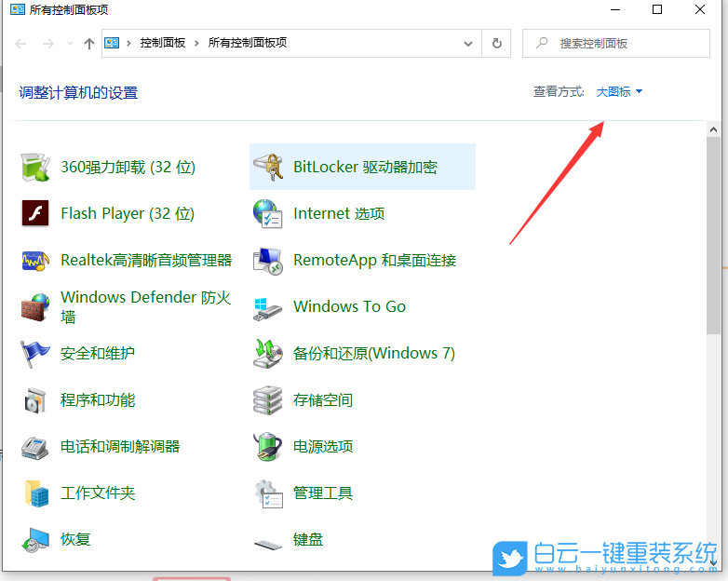Open the 电源选项 battery icon
Image resolution: width=728 pixels, height=581 pixels.
click(268, 446)
